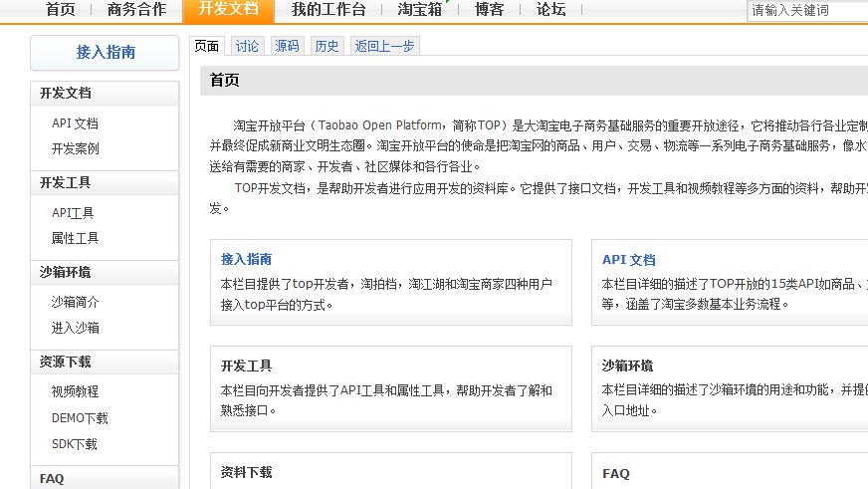Open 开发案例 in the sidebar

(x=76, y=149)
